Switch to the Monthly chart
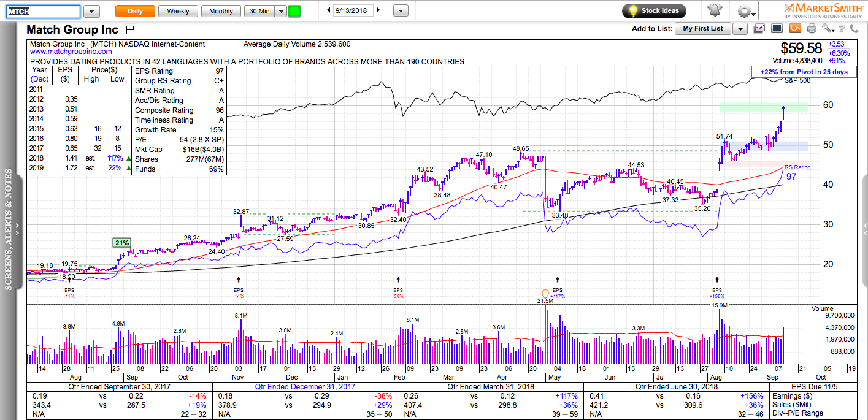 pyautogui.click(x=221, y=11)
